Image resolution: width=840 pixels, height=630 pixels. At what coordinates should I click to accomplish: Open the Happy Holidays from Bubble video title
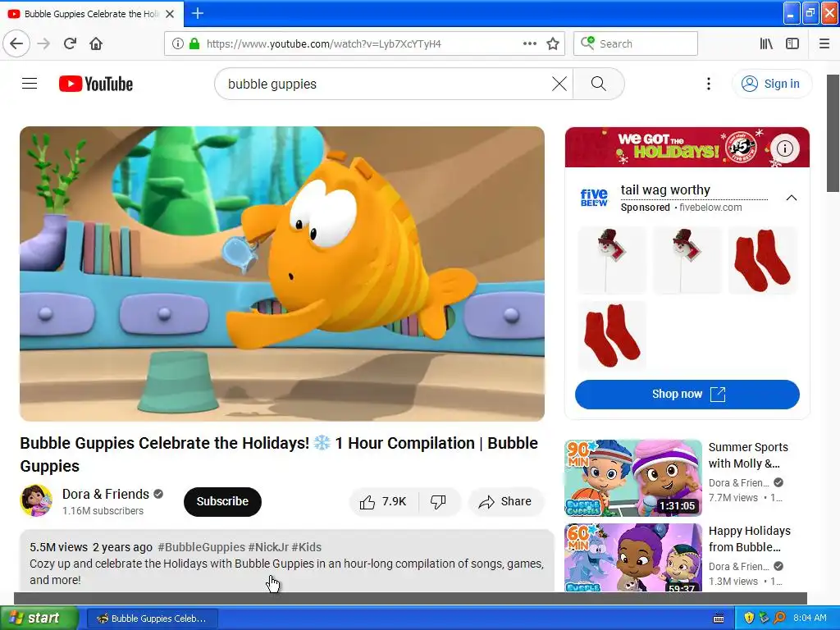(x=749, y=539)
